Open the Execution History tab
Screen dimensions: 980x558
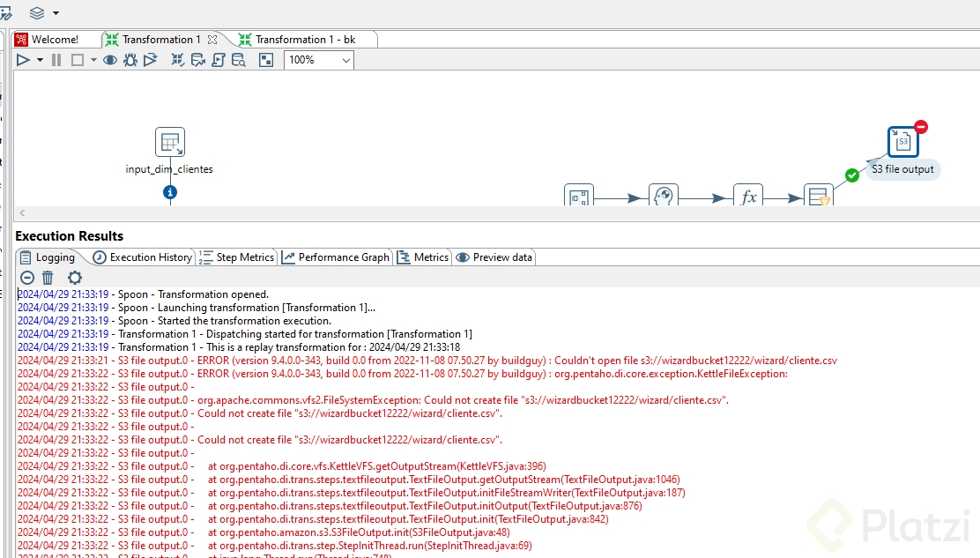(143, 257)
